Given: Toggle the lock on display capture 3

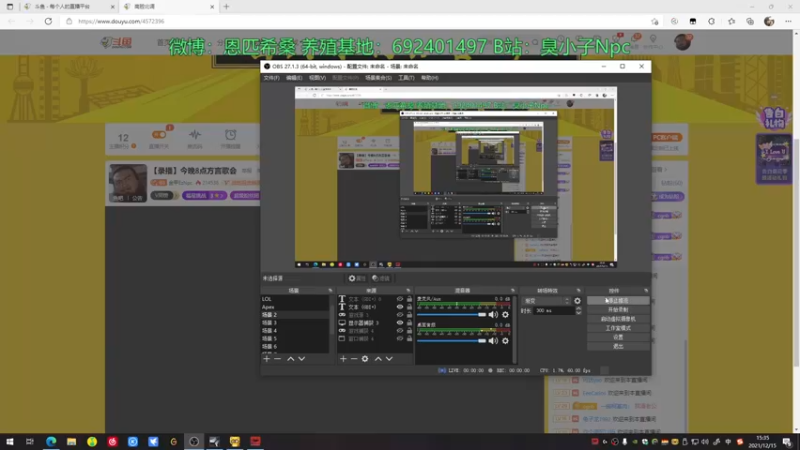Looking at the screenshot, I should (x=409, y=323).
